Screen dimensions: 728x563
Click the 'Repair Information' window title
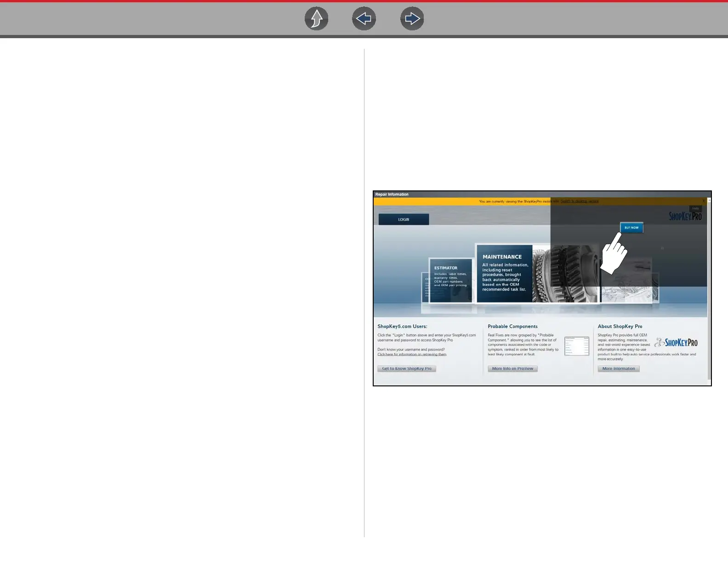(x=392, y=195)
